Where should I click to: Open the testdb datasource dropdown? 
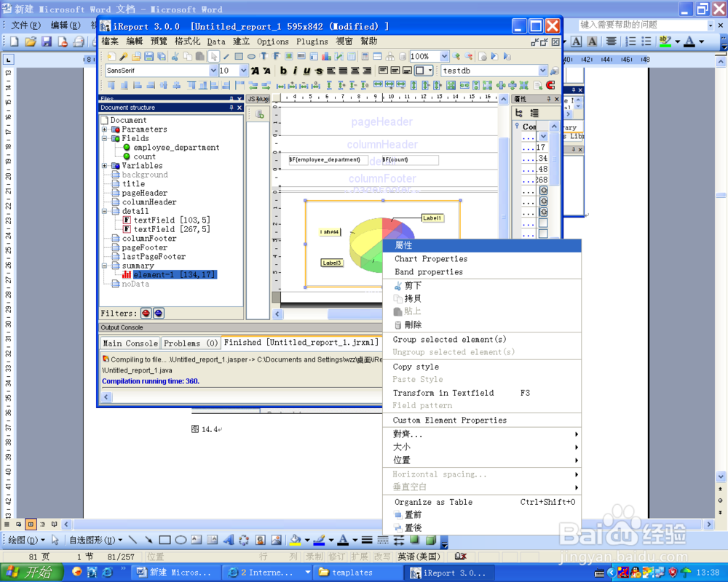click(x=543, y=71)
